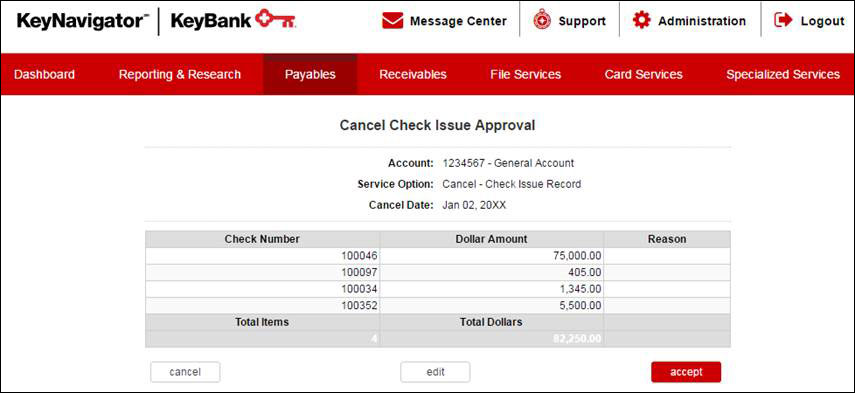The width and height of the screenshot is (855, 393).
Task: Click the KeyNavigator logo text
Action: [83, 21]
